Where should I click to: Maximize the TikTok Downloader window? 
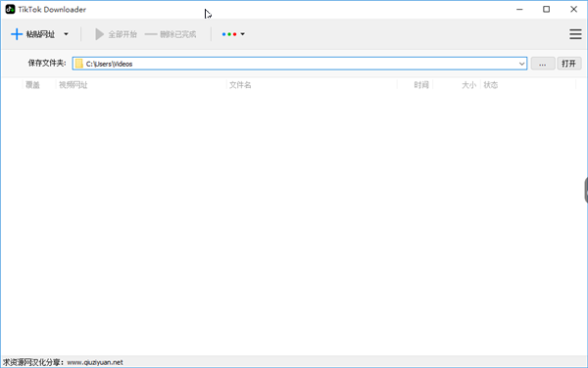click(x=547, y=10)
